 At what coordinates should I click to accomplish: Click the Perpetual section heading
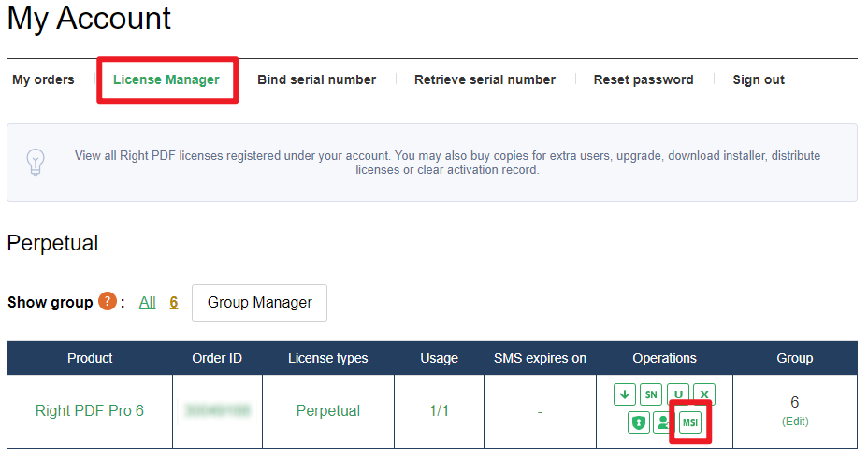[x=52, y=243]
